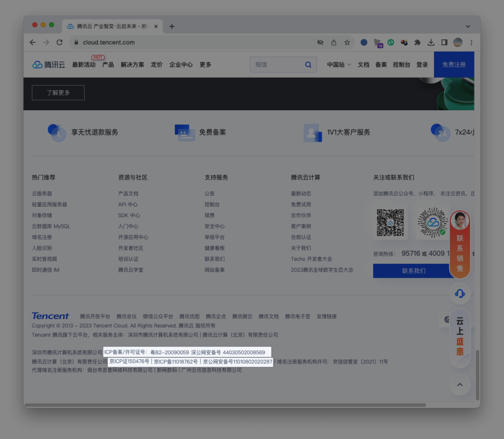The width and height of the screenshot is (504, 439).
Task: Open the 云数据库 MySQL link
Action: pyautogui.click(x=51, y=226)
